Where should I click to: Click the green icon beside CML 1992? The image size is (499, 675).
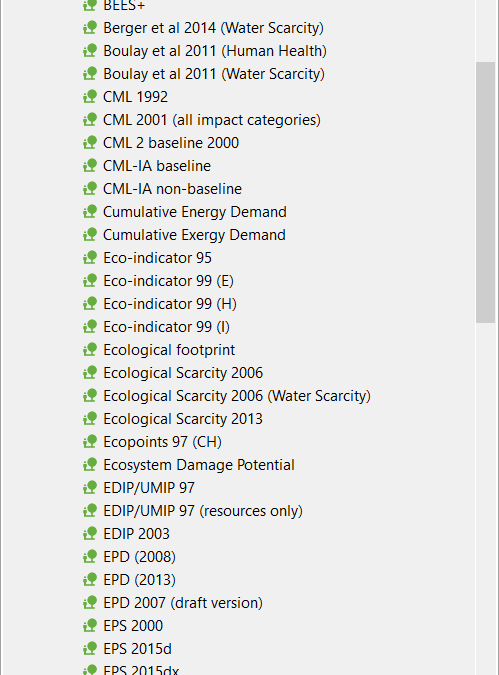90,96
